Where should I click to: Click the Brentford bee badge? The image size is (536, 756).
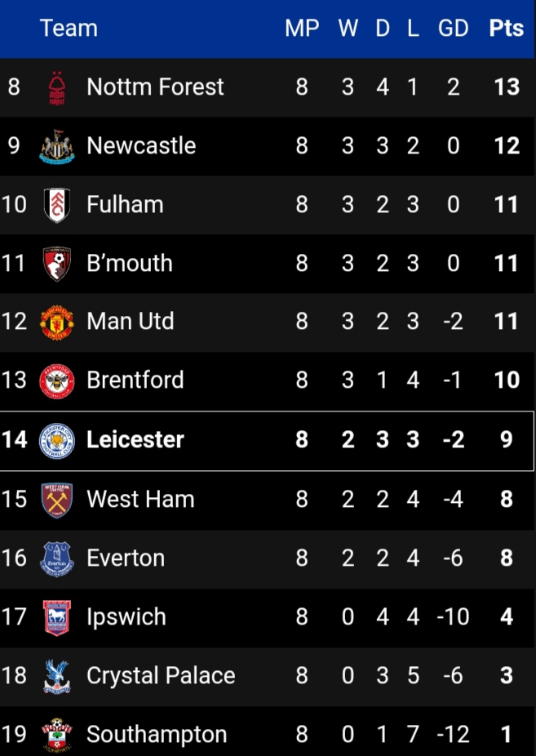[x=57, y=381]
